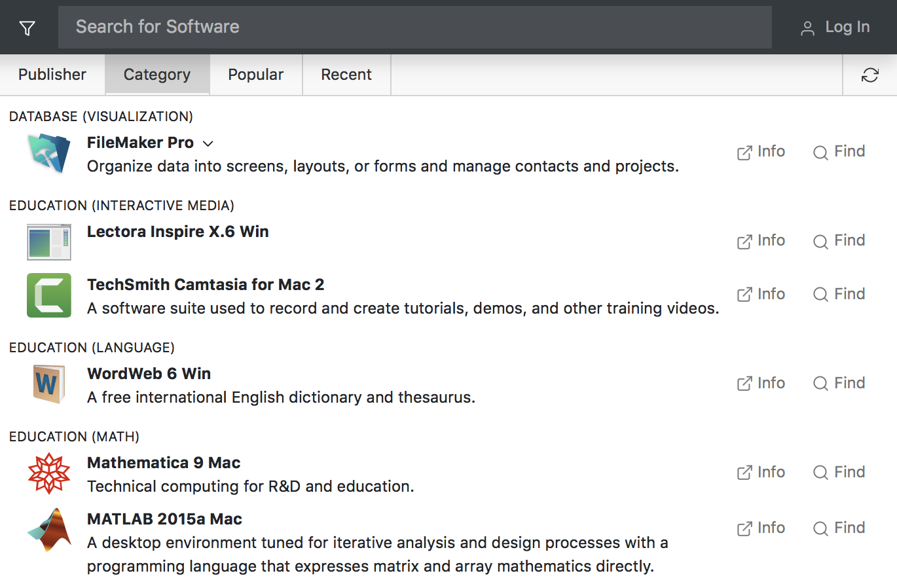Select the Lectora Inspire app icon

48,242
